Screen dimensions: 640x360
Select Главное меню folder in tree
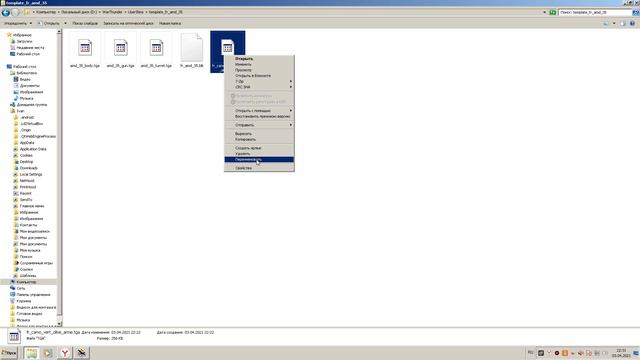point(32,206)
